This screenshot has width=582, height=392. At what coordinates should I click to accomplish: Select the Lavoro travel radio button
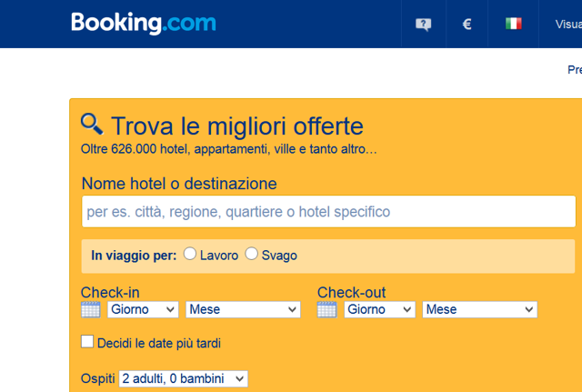(x=190, y=254)
